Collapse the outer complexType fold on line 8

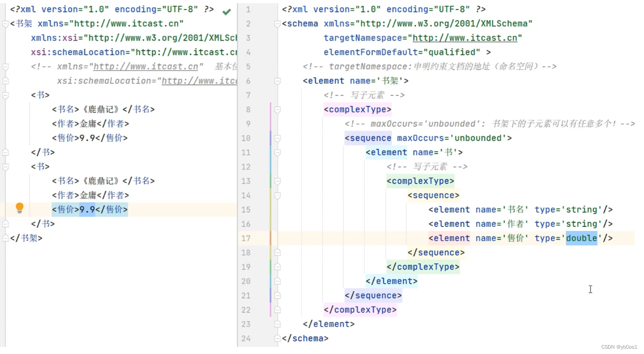point(278,109)
